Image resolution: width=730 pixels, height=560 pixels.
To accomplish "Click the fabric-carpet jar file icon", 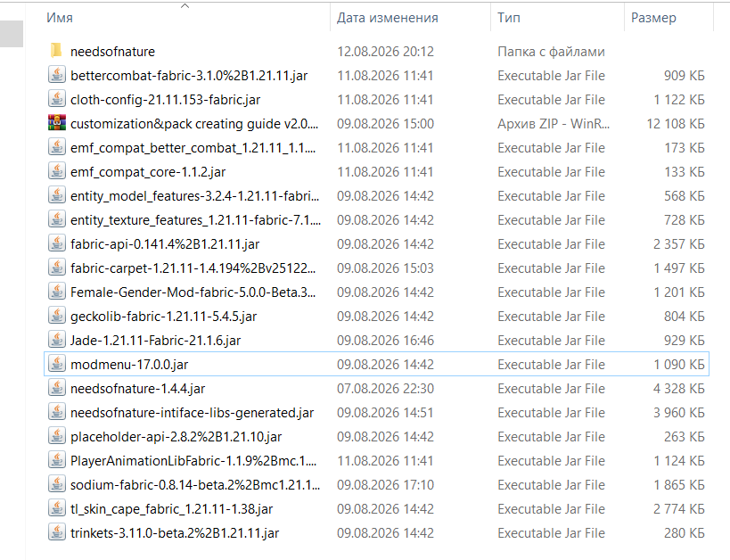I will tap(57, 268).
